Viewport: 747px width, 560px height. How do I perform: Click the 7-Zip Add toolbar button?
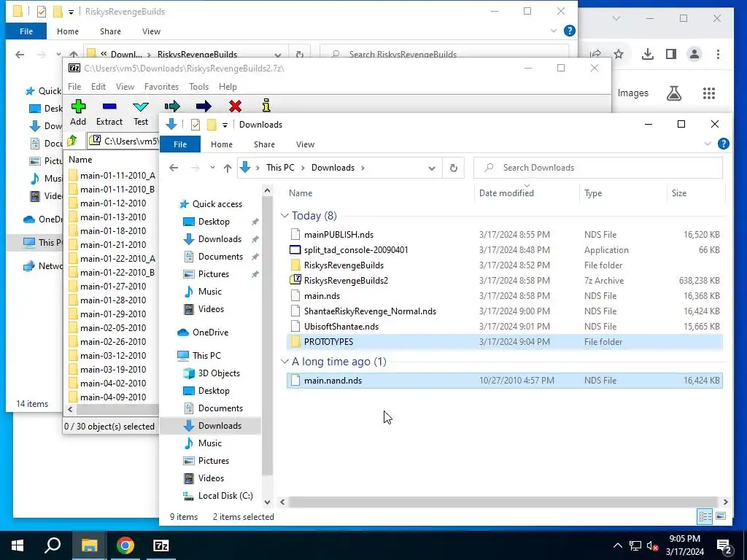[x=78, y=113]
